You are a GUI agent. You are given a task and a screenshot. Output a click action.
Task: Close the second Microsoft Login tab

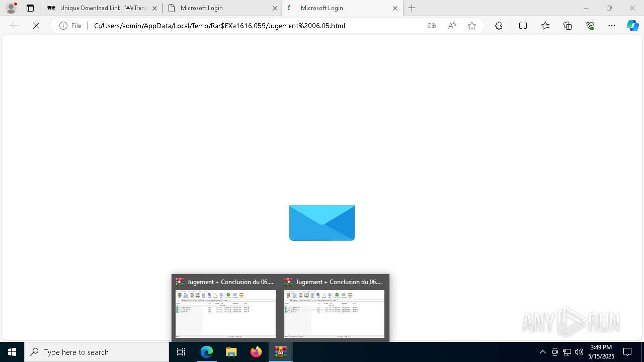click(x=275, y=8)
